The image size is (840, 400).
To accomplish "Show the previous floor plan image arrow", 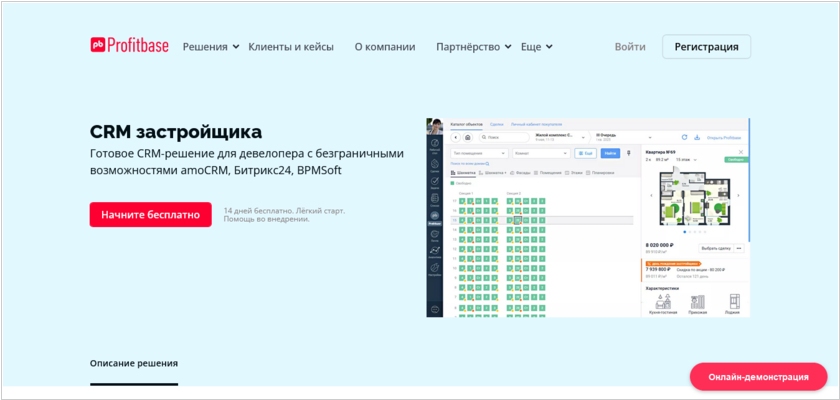I will point(651,195).
